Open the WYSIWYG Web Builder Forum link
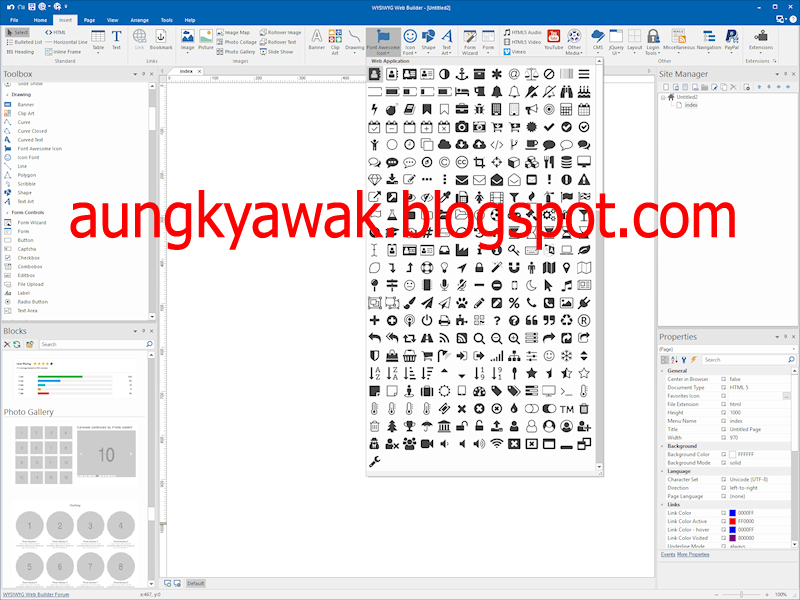 pos(36,594)
